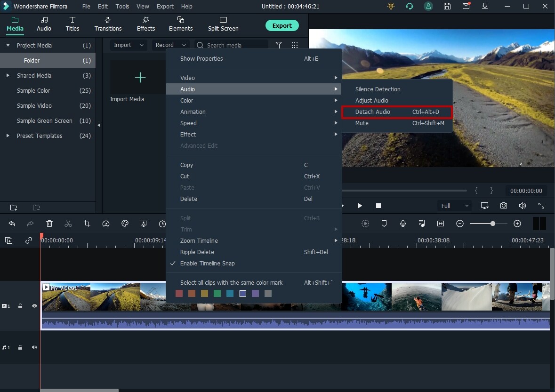The height and width of the screenshot is (392, 555).
Task: Select the scissors split icon
Action: pyautogui.click(x=68, y=224)
